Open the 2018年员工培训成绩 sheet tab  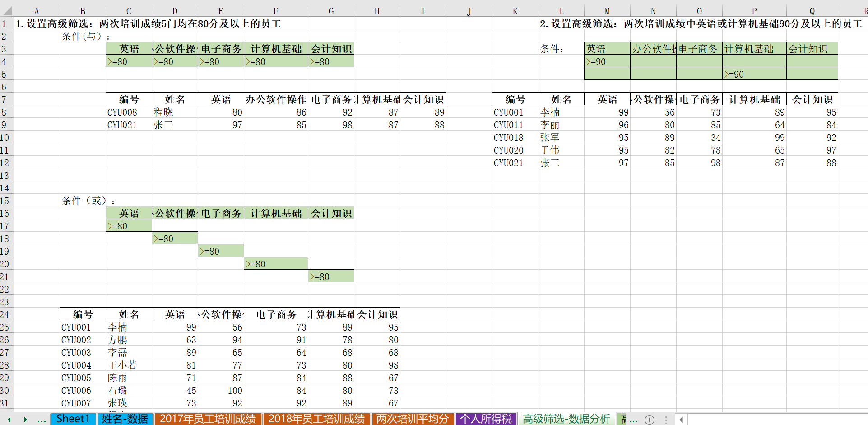point(316,419)
